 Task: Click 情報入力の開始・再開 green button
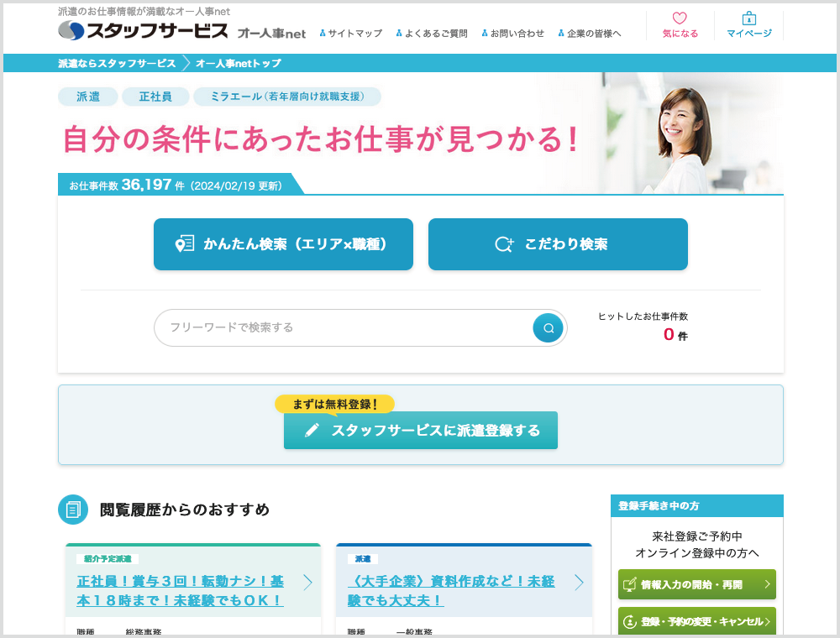pos(697,584)
